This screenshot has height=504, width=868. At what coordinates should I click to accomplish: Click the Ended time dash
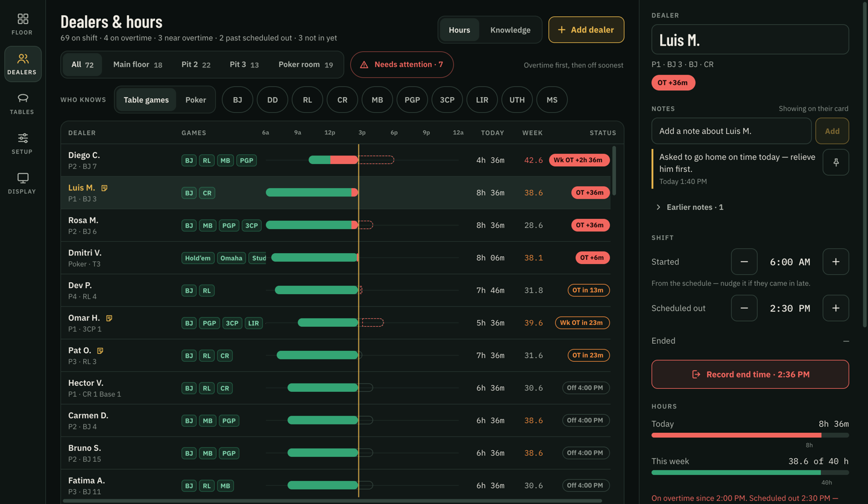(846, 341)
